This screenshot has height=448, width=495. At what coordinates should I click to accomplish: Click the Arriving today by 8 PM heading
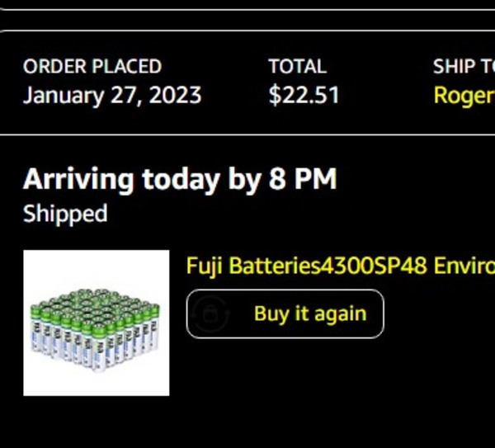click(180, 179)
